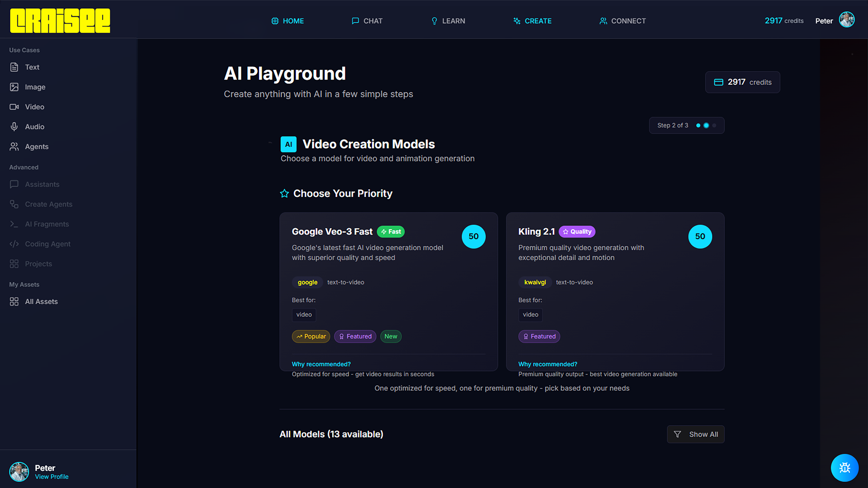Screen dimensions: 868x488
Task: Open the LEARN navigation label
Action: tap(453, 21)
